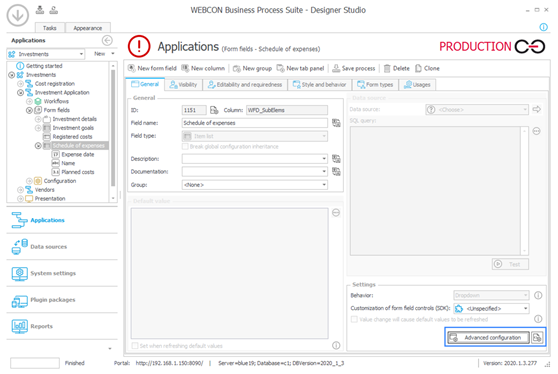Select Getting started in the tree
The image size is (558, 374).
pyautogui.click(x=44, y=66)
